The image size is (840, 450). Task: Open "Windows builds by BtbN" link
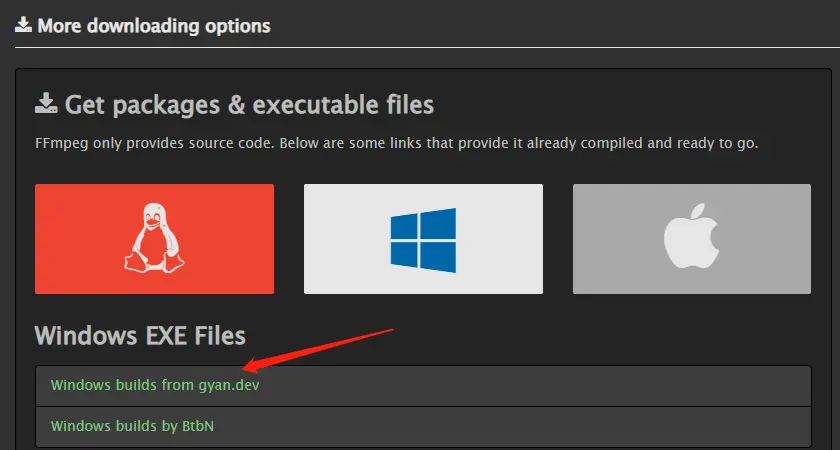click(133, 426)
